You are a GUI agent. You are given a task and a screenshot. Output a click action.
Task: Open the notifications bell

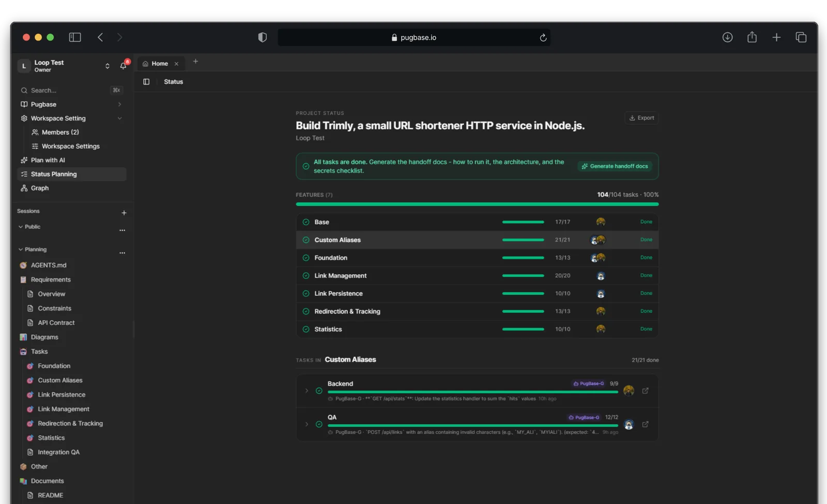[123, 66]
